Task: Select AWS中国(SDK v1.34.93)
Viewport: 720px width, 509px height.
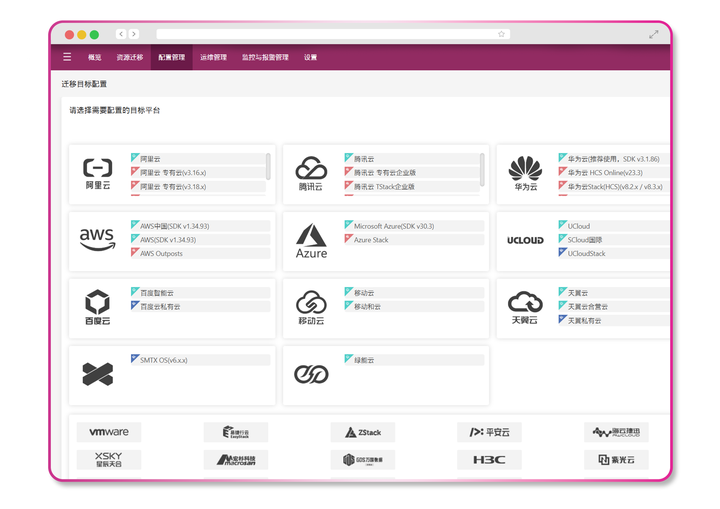Action: (200, 226)
